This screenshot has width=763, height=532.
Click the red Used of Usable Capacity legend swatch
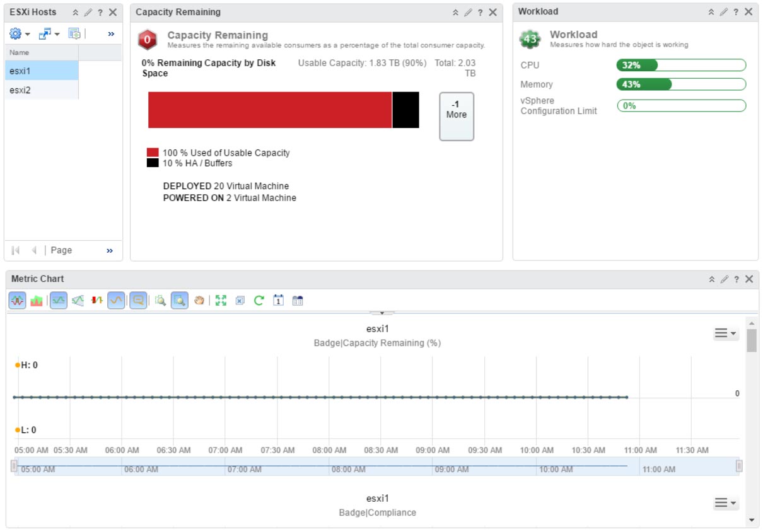[153, 153]
